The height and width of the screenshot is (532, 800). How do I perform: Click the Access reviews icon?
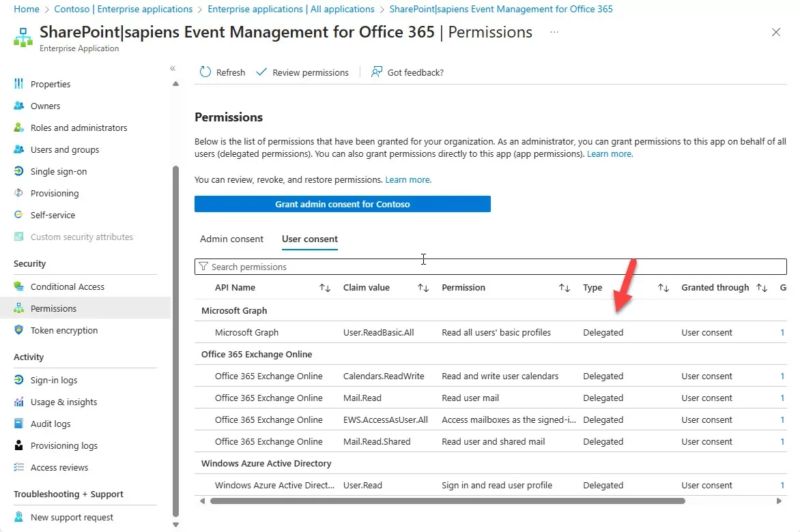[x=19, y=467]
